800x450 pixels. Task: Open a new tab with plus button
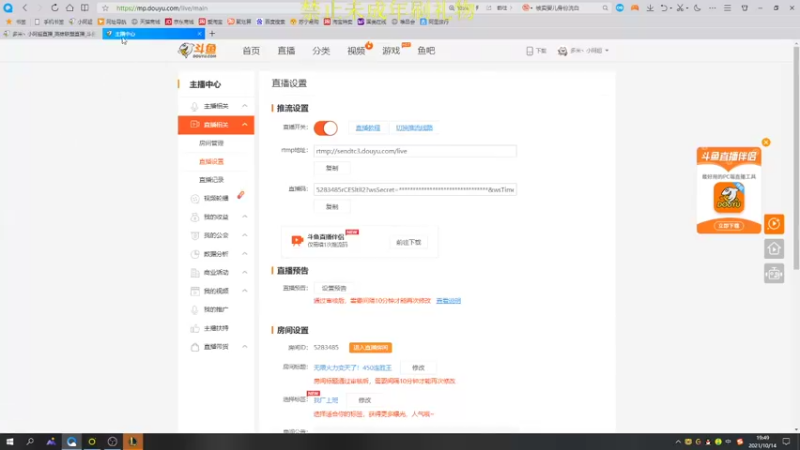(x=212, y=34)
